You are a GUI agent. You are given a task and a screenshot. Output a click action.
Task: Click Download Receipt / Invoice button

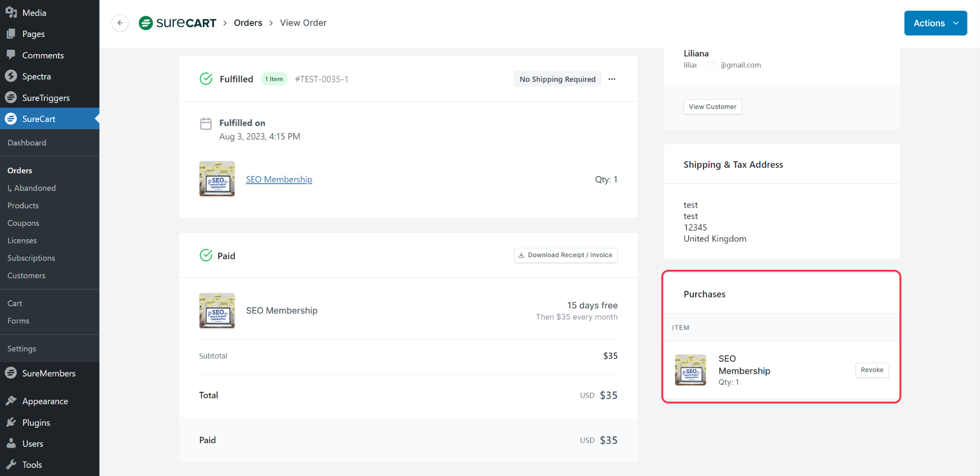(x=566, y=255)
